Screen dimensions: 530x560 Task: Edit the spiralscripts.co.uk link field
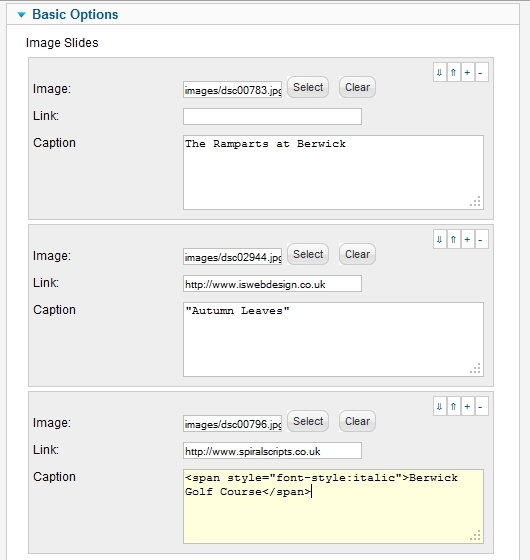272,451
